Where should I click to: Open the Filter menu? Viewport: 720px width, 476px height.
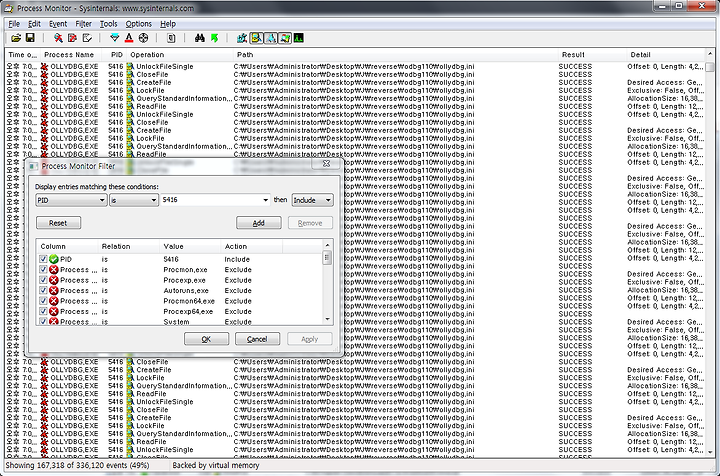84,24
